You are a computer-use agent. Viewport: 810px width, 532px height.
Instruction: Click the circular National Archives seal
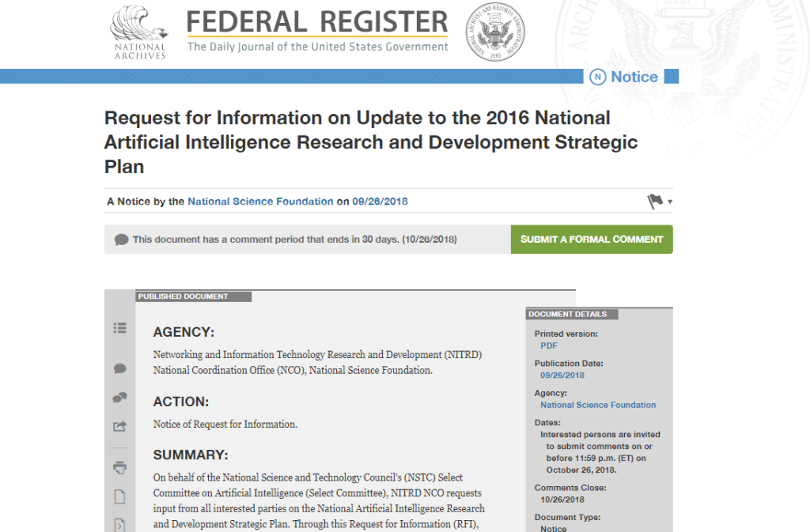tap(494, 30)
